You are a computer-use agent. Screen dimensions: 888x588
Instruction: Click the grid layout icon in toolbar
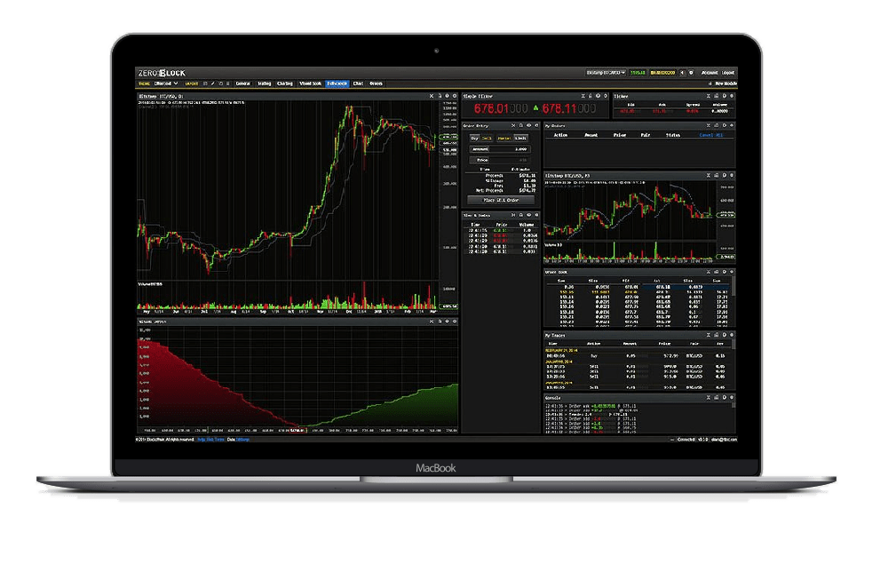click(x=205, y=83)
